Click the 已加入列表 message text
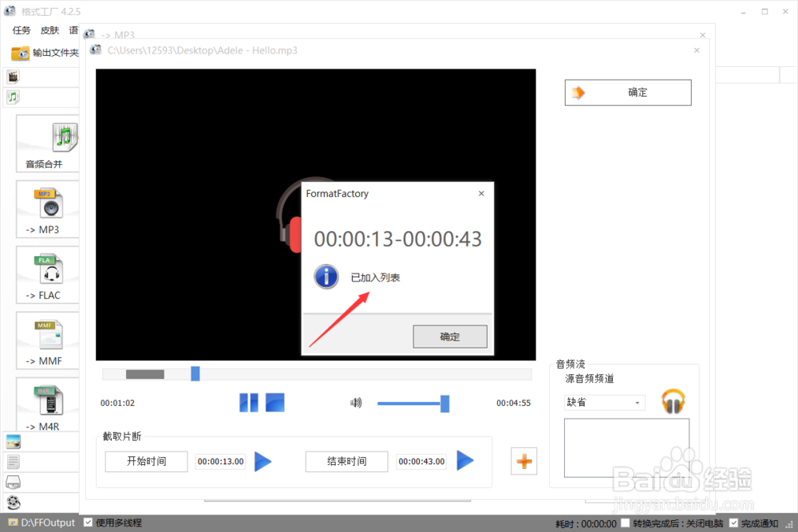 point(375,278)
